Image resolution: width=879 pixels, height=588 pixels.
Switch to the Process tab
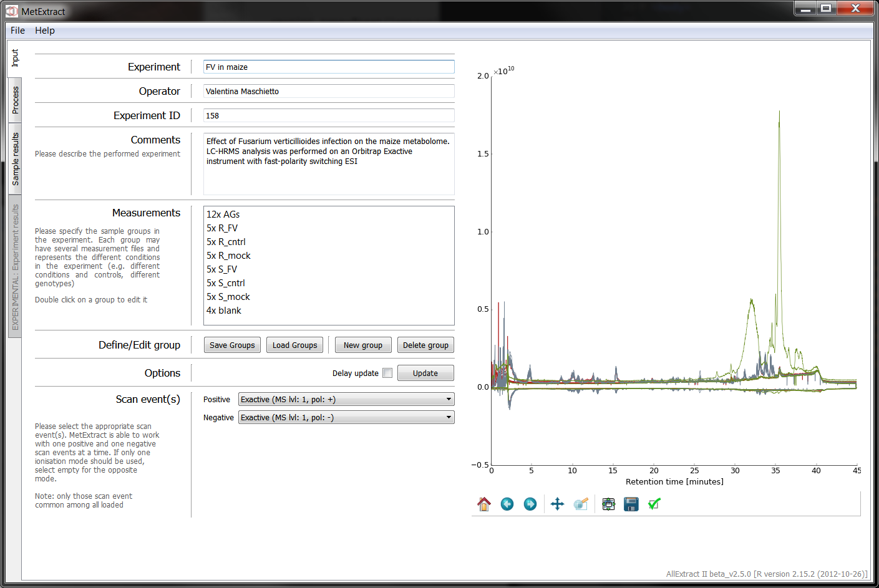(15, 100)
